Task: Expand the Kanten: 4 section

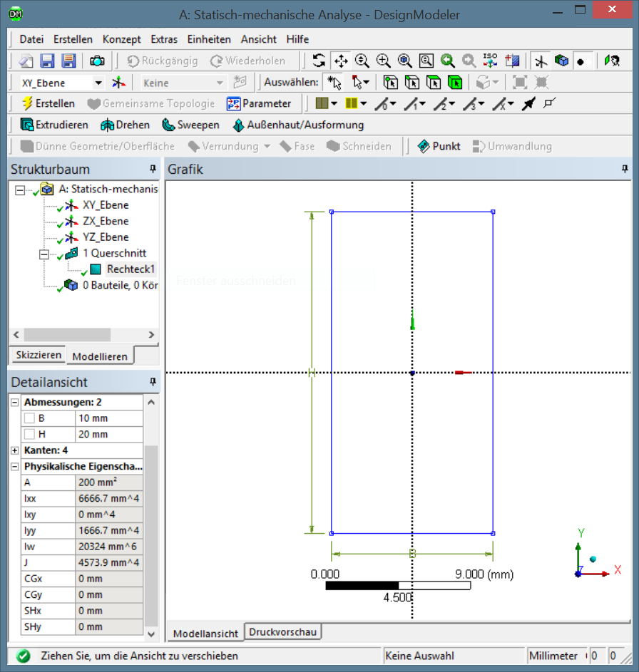Action: [15, 450]
